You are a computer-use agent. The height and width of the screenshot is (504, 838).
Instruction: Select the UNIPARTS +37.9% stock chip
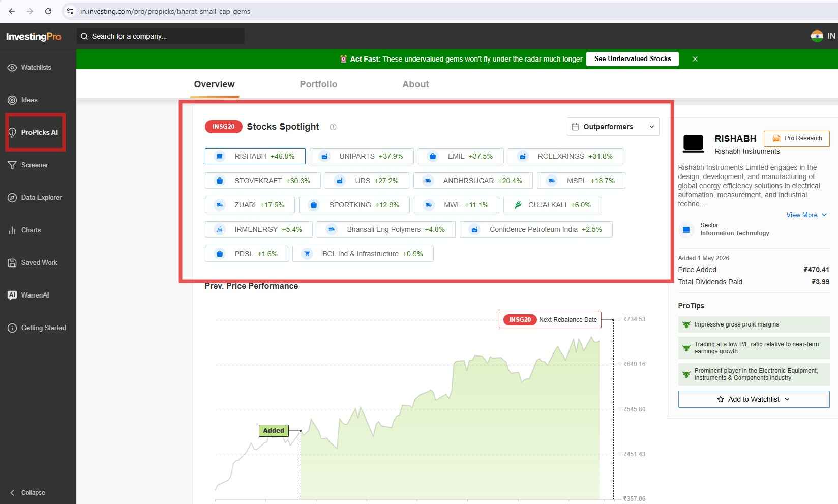(362, 156)
